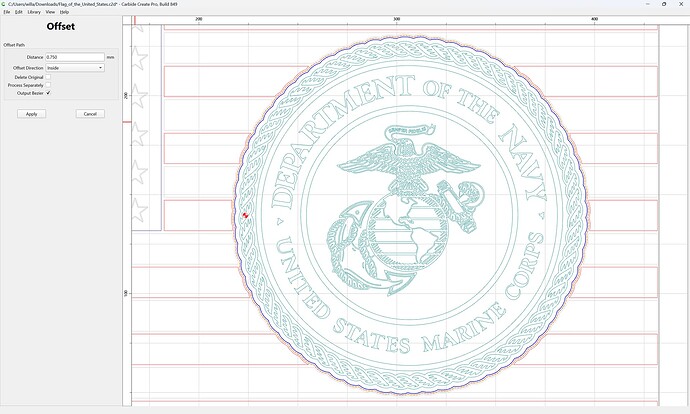Click the 200 mark on horizontal ruler
This screenshot has height=414, width=690.
199,19
